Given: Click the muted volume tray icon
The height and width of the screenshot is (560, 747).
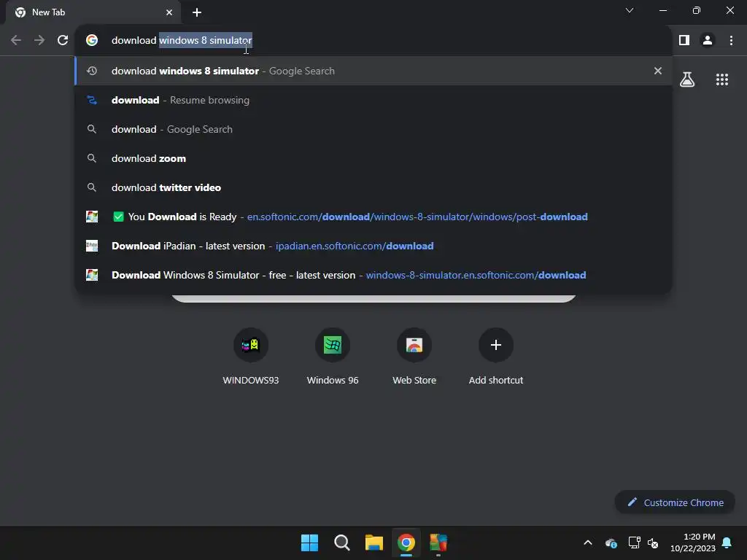Looking at the screenshot, I should (x=653, y=542).
